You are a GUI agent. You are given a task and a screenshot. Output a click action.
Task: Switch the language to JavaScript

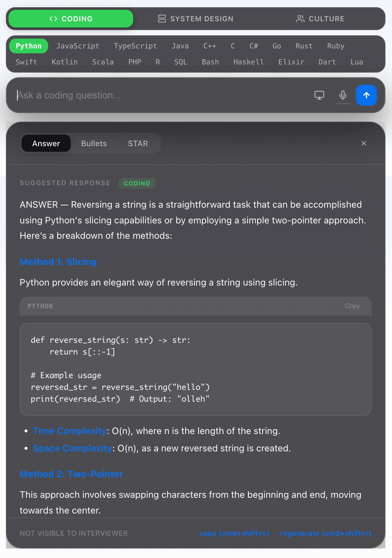point(78,46)
